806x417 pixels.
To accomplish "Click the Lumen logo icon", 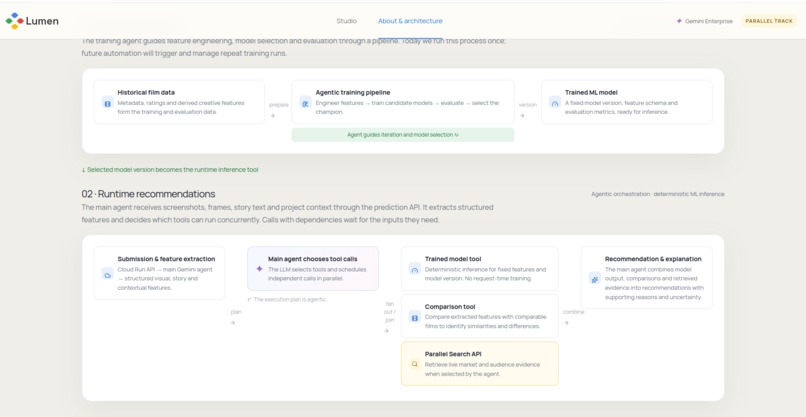I will click(15, 21).
